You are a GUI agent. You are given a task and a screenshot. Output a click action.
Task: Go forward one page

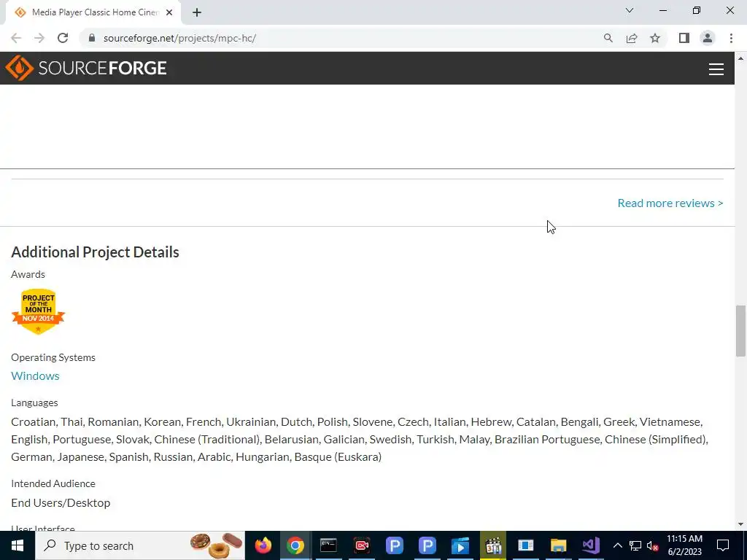pyautogui.click(x=39, y=38)
